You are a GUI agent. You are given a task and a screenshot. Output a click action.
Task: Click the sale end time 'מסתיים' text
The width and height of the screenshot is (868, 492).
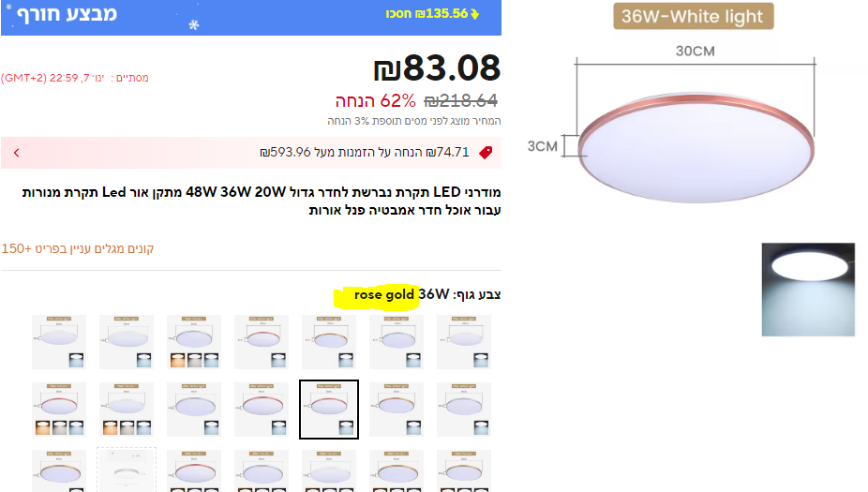[x=75, y=78]
